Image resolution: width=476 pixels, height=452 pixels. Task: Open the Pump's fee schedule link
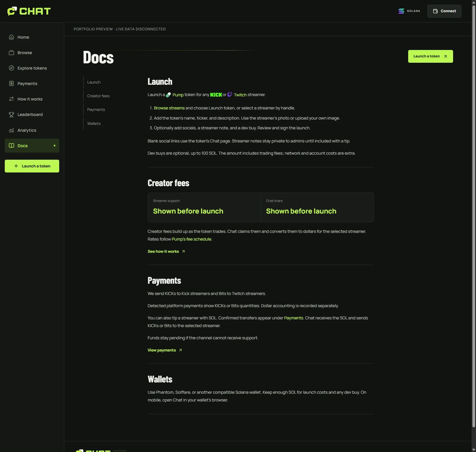pos(192,239)
